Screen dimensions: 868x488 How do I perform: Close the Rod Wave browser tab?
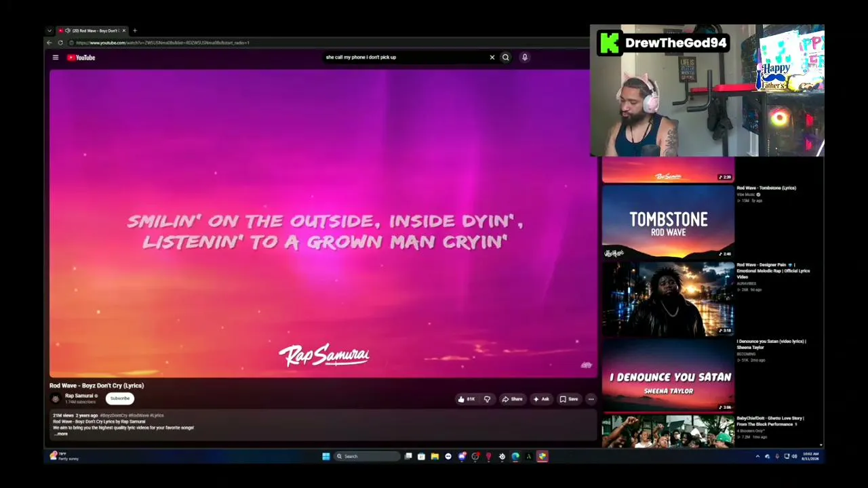(123, 30)
